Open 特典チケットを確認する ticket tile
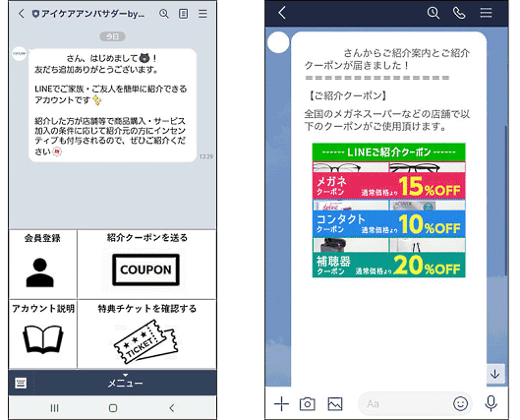Viewport: 520px width, 420px height. (146, 334)
